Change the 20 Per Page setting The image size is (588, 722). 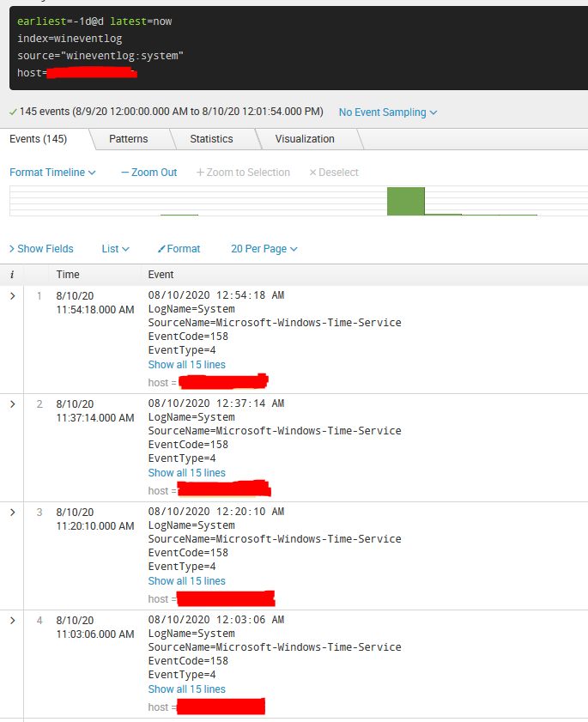[x=264, y=249]
